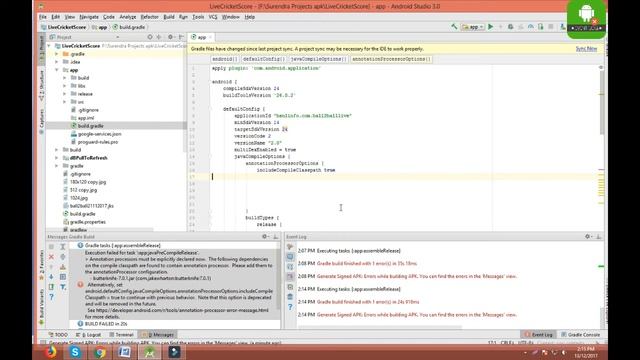Click Android Studio taskbar icon
This screenshot has height=360, width=640.
pos(149,352)
